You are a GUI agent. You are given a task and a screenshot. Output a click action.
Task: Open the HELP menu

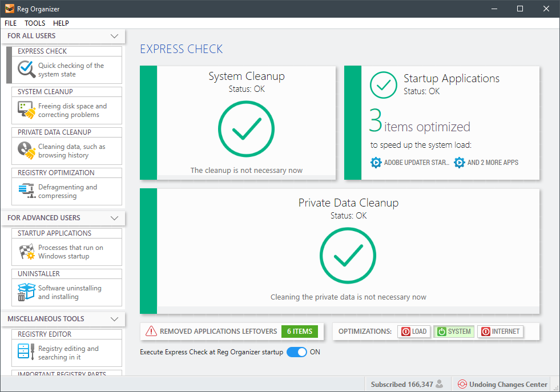click(61, 23)
